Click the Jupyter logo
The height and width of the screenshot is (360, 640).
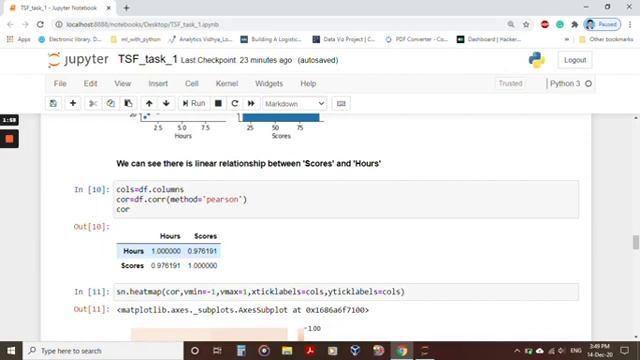tap(78, 60)
